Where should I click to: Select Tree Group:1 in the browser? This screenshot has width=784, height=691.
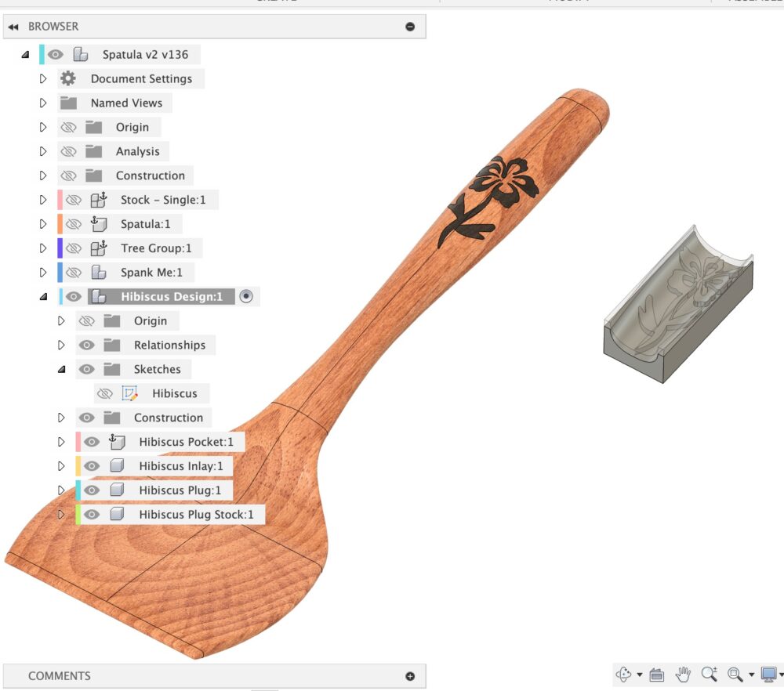pyautogui.click(x=157, y=248)
